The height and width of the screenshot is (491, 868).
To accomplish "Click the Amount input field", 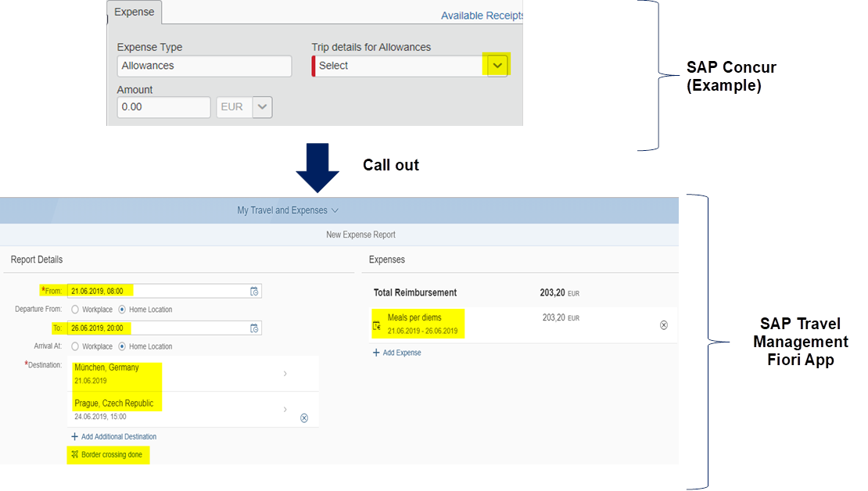I will (163, 107).
